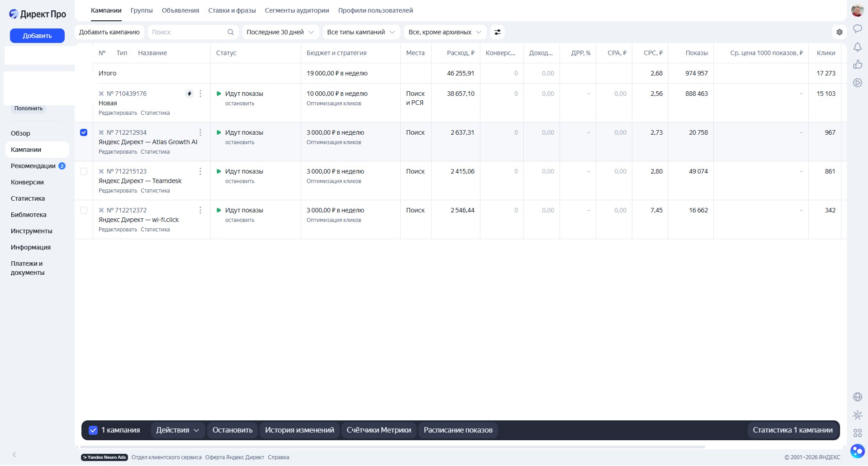Open 'Расписание показов' in the bottom bar

pyautogui.click(x=458, y=430)
